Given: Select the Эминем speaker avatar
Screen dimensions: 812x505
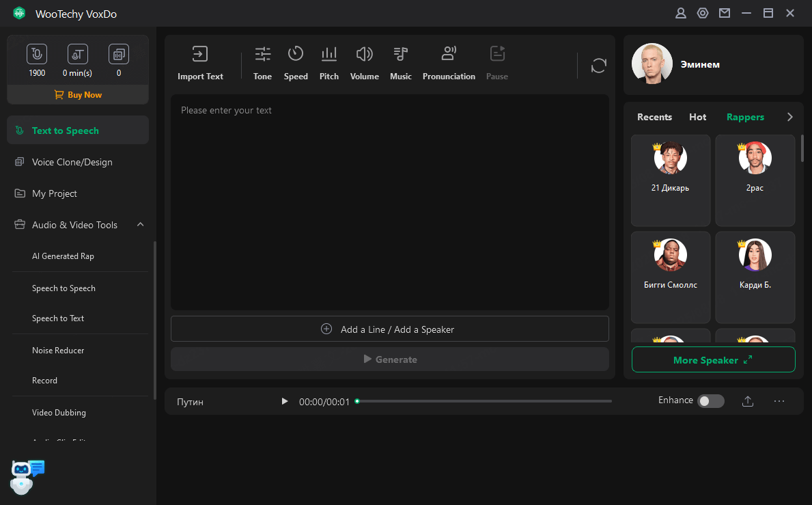Looking at the screenshot, I should (652, 64).
